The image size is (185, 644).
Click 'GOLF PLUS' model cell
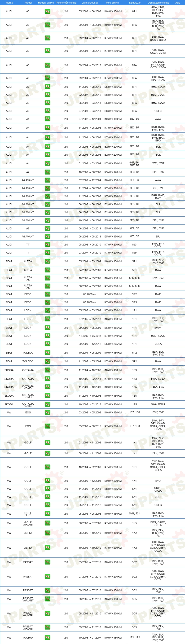click(x=28, y=514)
